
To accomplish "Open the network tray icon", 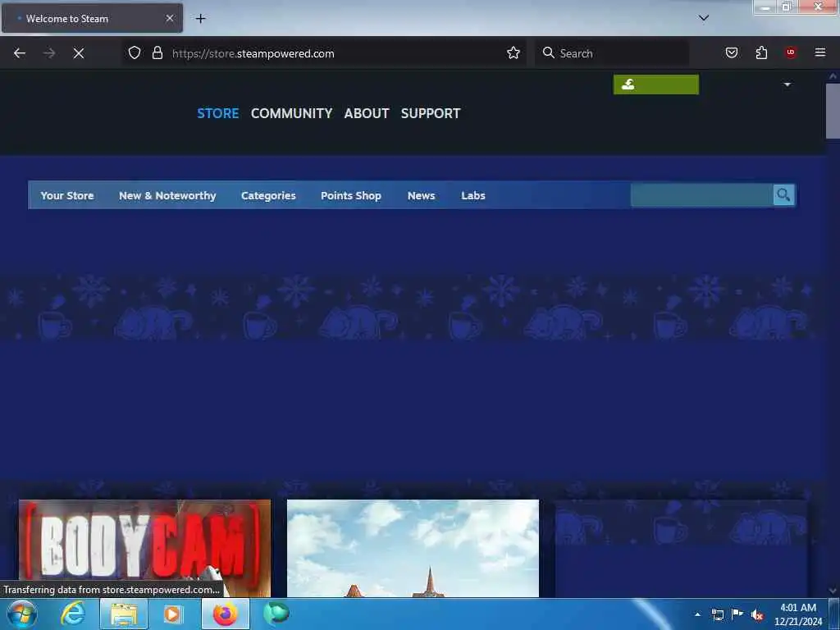I will pyautogui.click(x=717, y=614).
